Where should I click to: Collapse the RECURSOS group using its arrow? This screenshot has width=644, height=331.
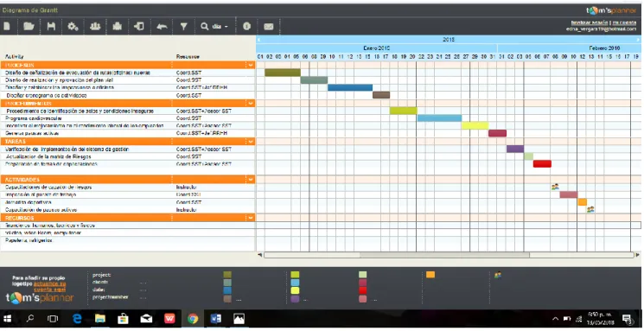pos(251,218)
